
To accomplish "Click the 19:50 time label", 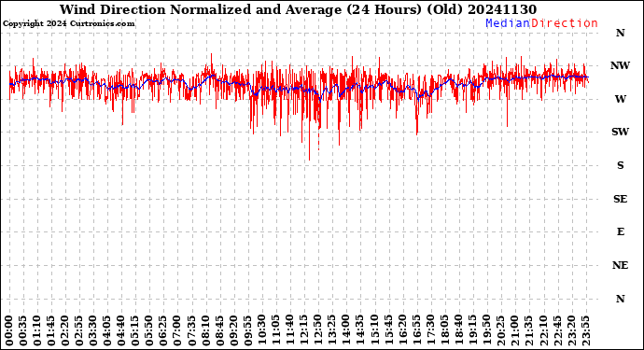I will (x=486, y=330).
